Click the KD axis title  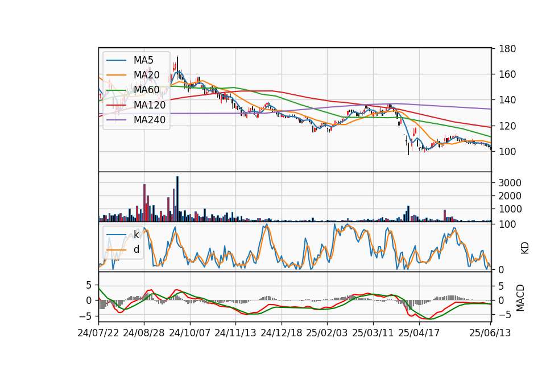524,248
